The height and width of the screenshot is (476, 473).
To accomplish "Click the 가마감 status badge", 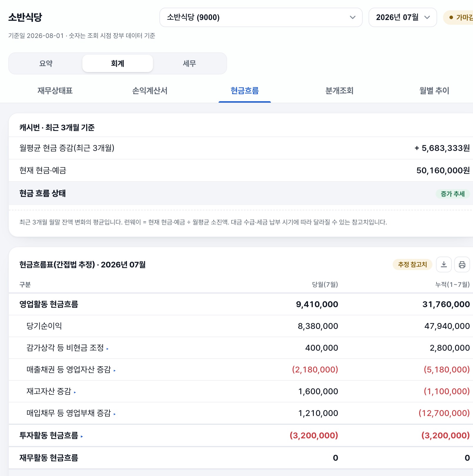I will click(459, 17).
